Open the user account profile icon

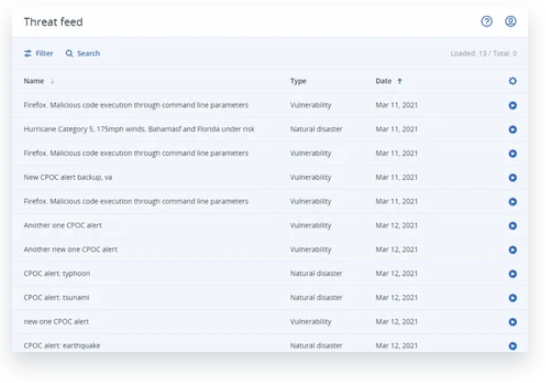pyautogui.click(x=510, y=22)
